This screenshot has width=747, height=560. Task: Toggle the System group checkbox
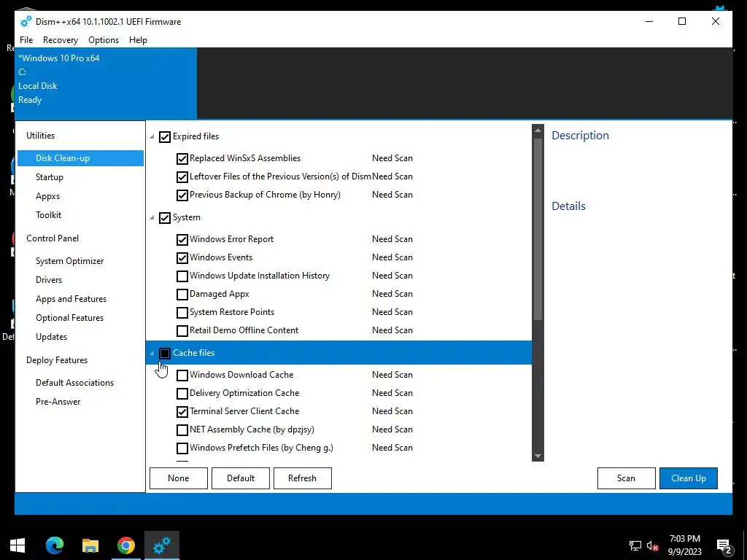[165, 218]
